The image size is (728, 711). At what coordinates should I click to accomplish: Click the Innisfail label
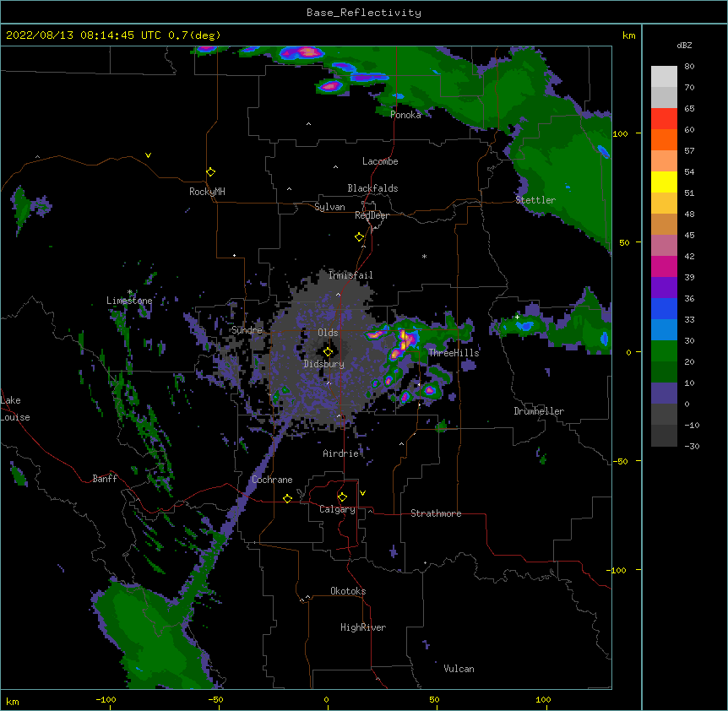(x=350, y=275)
